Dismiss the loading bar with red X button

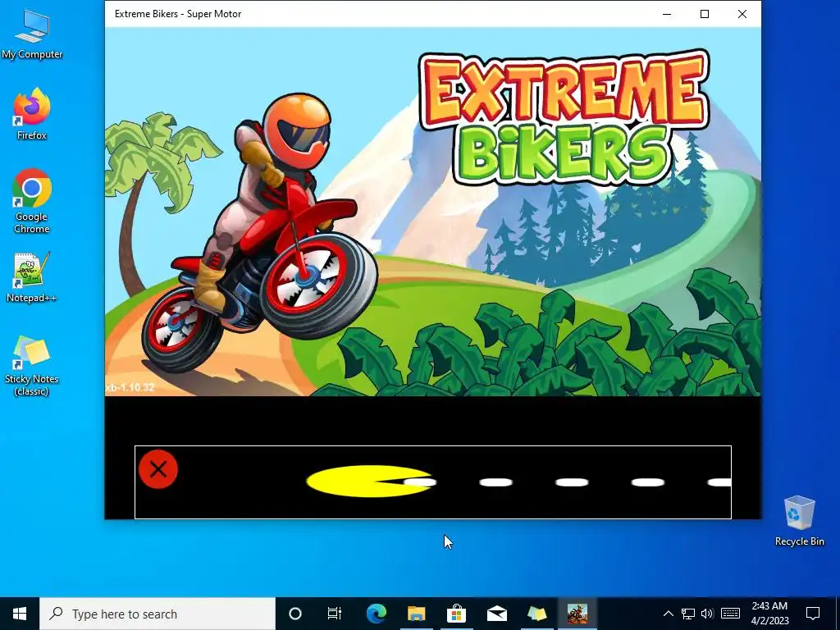(158, 469)
